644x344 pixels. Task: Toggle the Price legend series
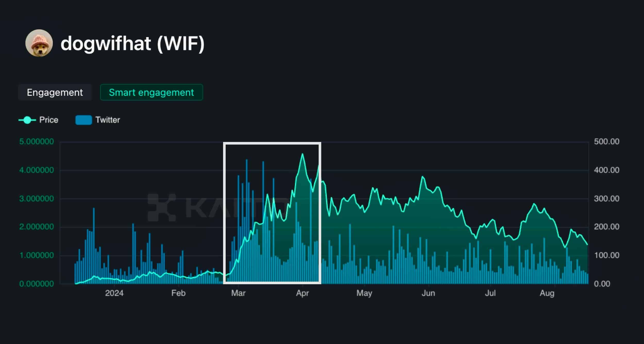click(x=49, y=120)
